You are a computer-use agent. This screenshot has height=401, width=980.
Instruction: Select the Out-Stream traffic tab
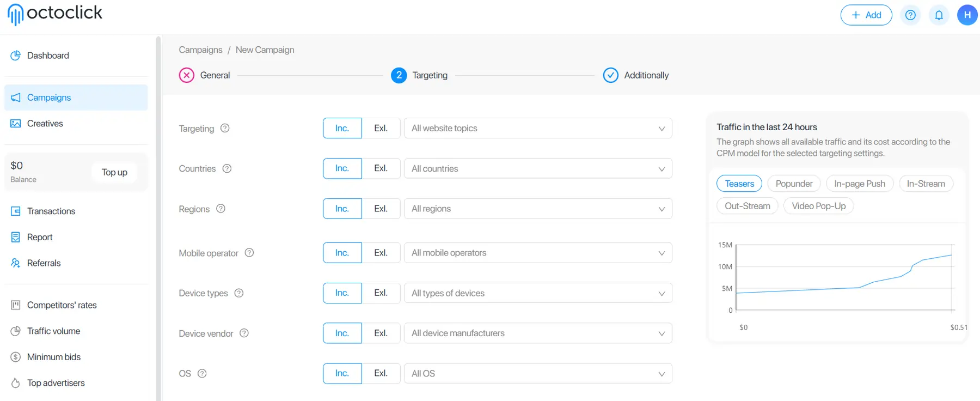coord(748,206)
